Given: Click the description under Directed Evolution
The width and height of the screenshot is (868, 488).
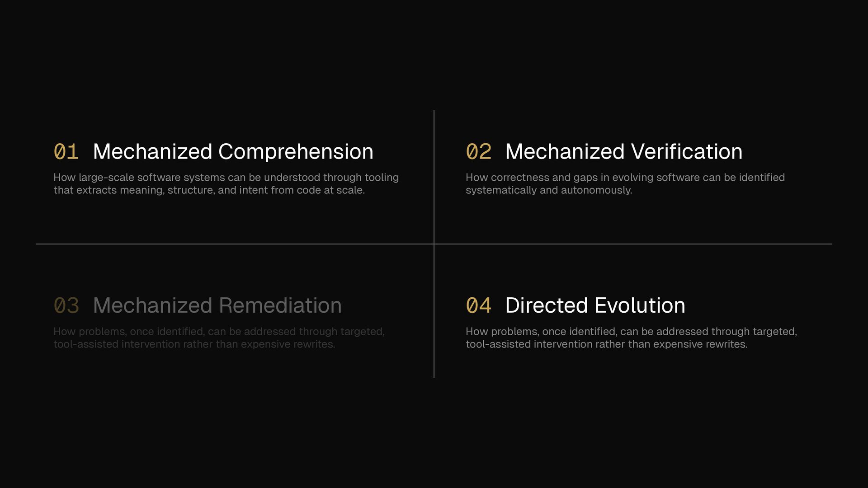Looking at the screenshot, I should (x=631, y=338).
